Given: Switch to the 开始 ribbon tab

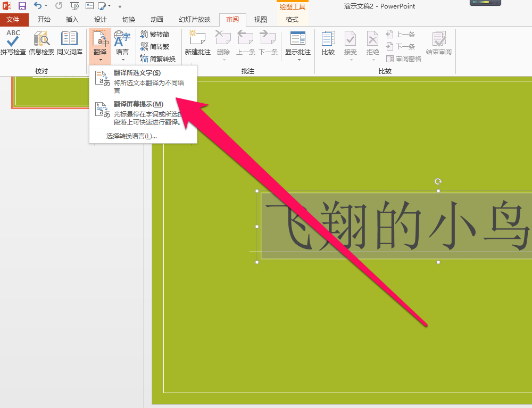Looking at the screenshot, I should point(44,19).
